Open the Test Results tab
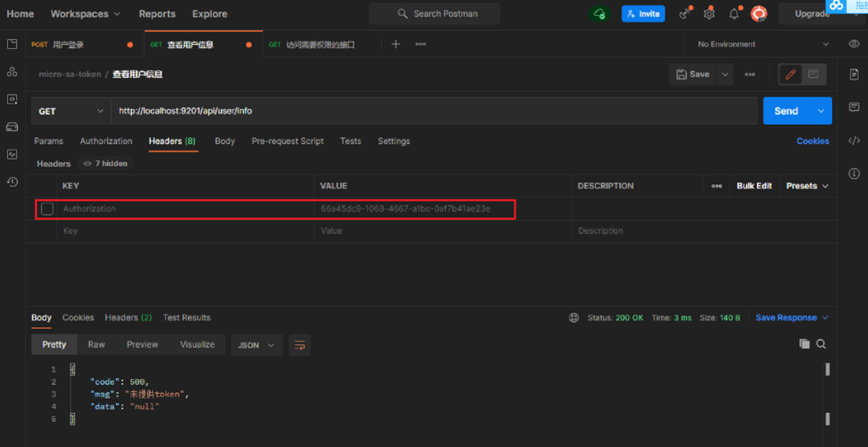868x447 pixels. click(x=187, y=317)
